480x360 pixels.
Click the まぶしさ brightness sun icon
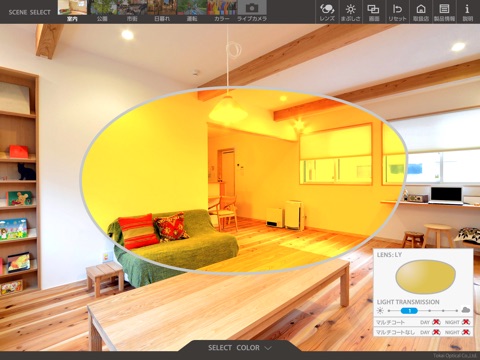[x=350, y=12]
